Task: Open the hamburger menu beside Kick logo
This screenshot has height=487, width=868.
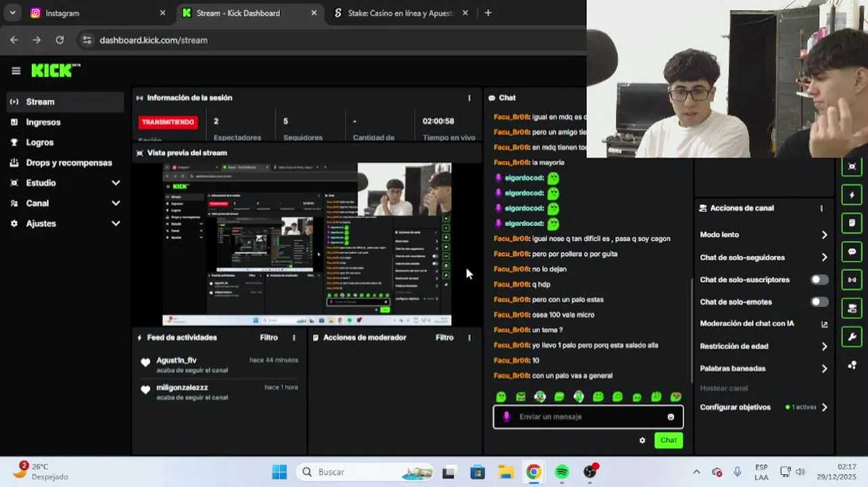Action: (x=16, y=70)
